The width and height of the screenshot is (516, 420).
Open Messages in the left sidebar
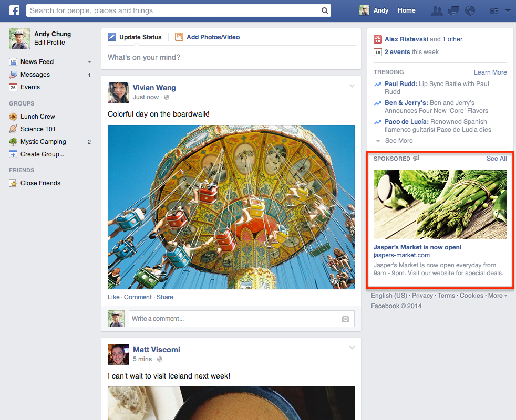35,75
